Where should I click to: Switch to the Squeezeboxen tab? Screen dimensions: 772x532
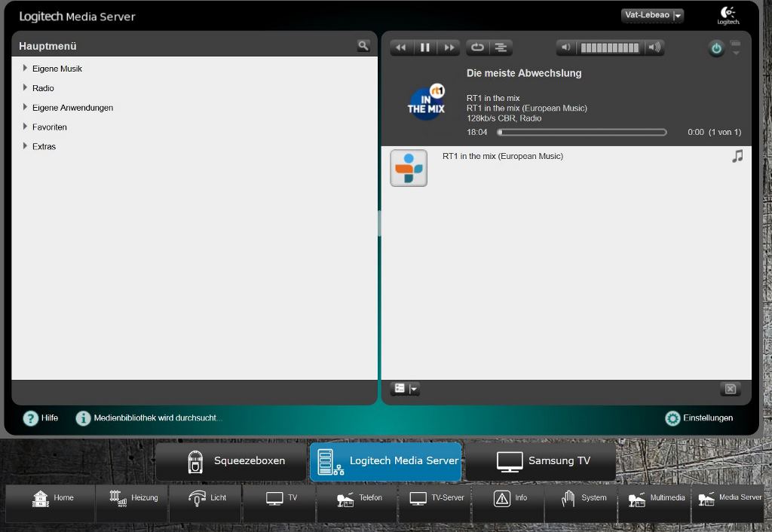coord(231,461)
